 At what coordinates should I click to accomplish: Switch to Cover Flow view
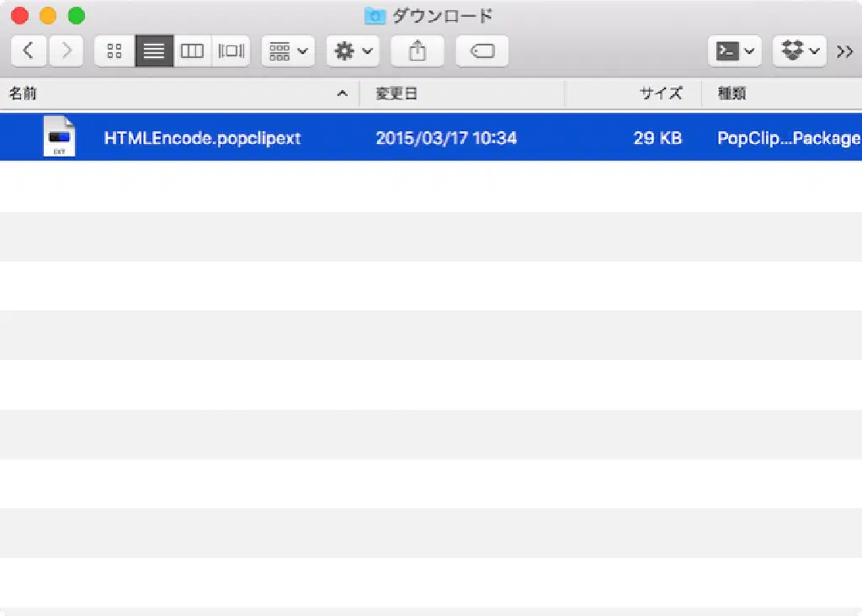[x=231, y=51]
